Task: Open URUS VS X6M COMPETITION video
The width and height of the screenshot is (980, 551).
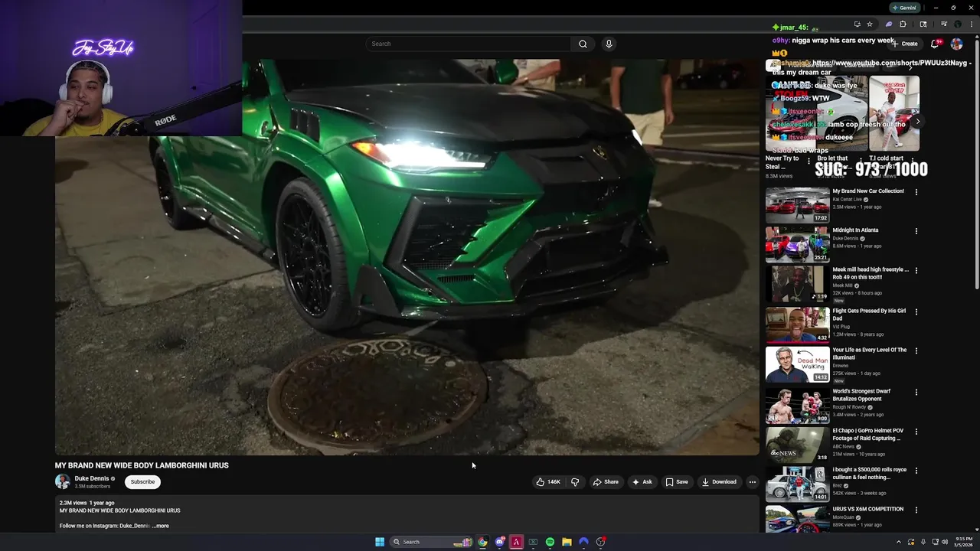Action: pyautogui.click(x=867, y=509)
